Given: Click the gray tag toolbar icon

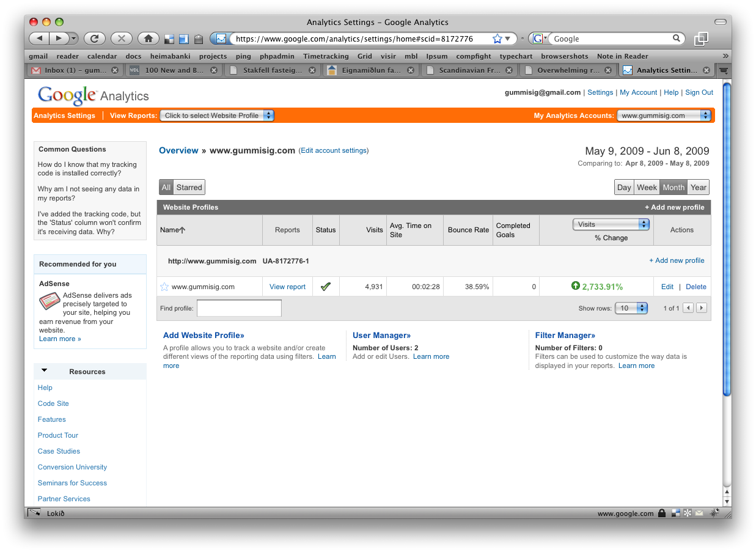Looking at the screenshot, I should coord(199,39).
